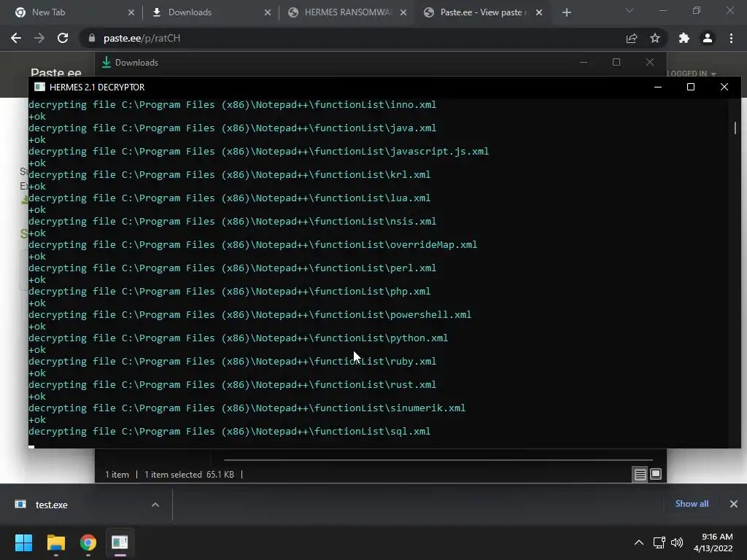The image size is (747, 560).
Task: Switch Downloads window to details view
Action: point(640,474)
